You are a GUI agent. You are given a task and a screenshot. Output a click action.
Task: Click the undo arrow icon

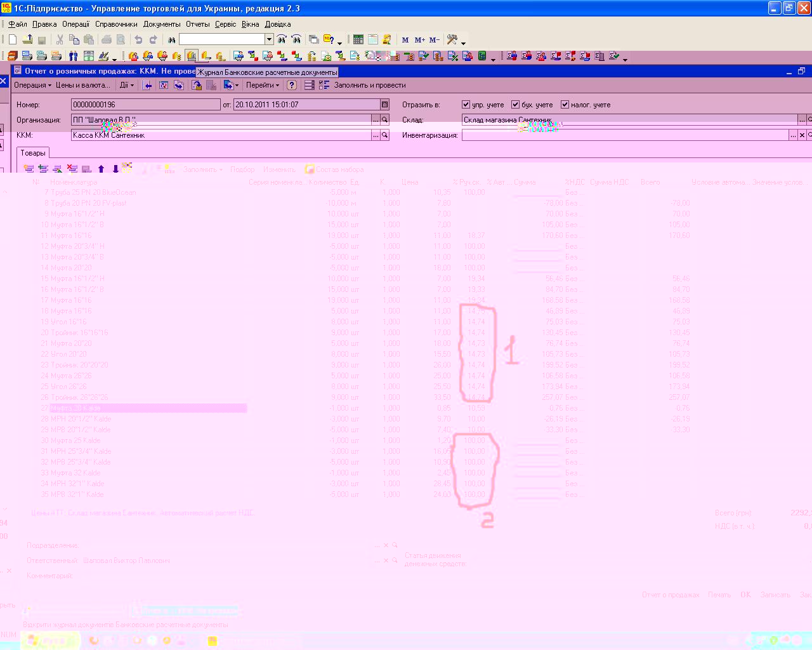coord(138,39)
